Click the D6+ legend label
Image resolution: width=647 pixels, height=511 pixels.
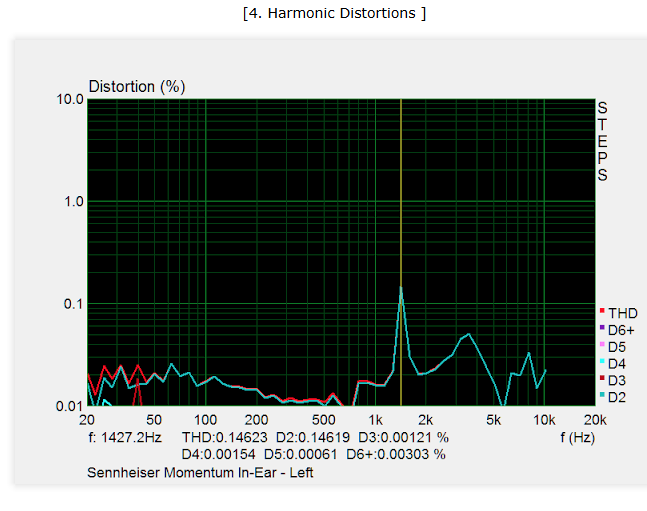point(621,330)
